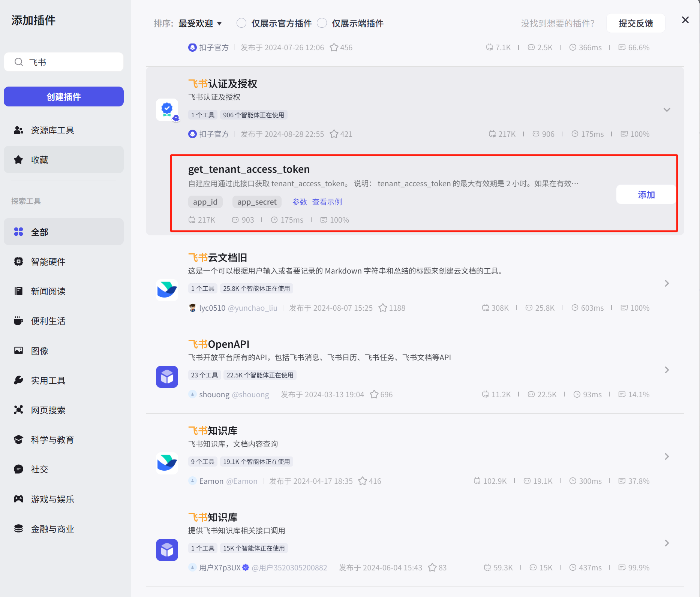Image resolution: width=700 pixels, height=597 pixels.
Task: Collapse the 飞书认证及授权 plugin card
Action: [x=667, y=110]
